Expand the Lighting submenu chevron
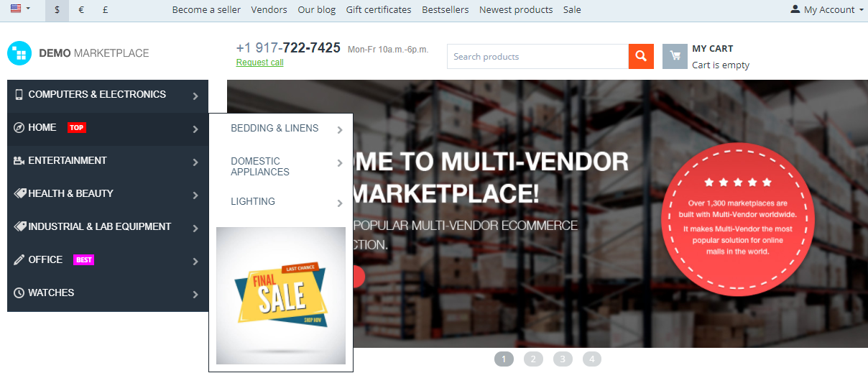Viewport: 868px width, 373px height. [340, 203]
